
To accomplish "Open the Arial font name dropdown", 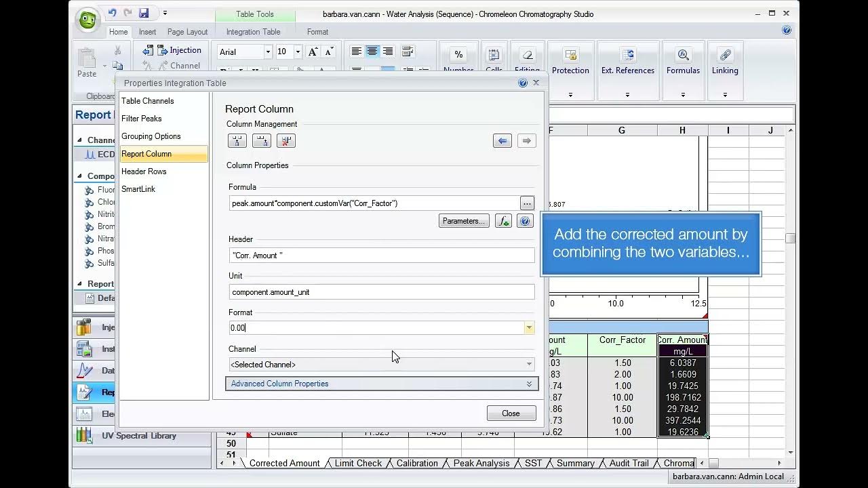I will 268,52.
